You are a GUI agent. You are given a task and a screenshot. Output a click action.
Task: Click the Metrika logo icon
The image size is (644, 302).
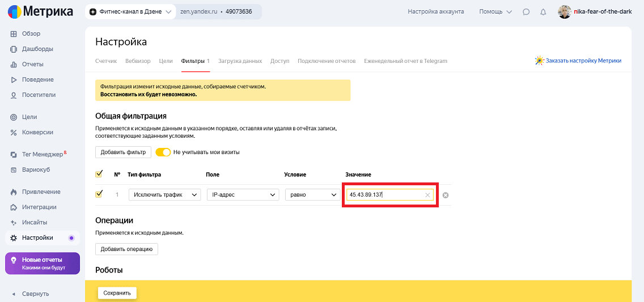click(14, 12)
